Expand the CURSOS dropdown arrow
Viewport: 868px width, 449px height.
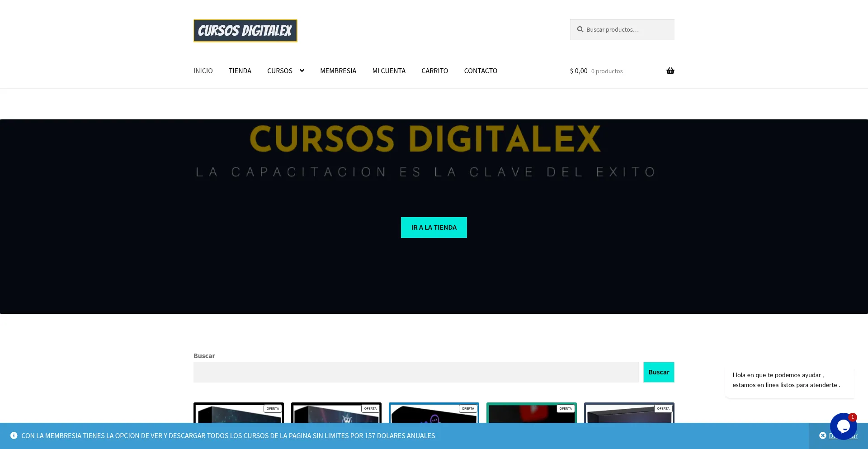point(302,71)
